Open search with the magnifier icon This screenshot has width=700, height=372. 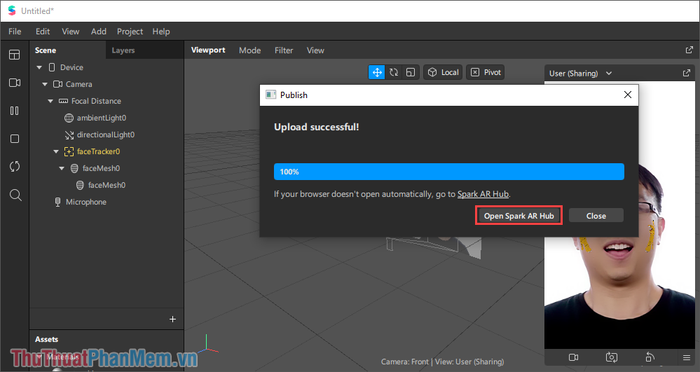(15, 195)
